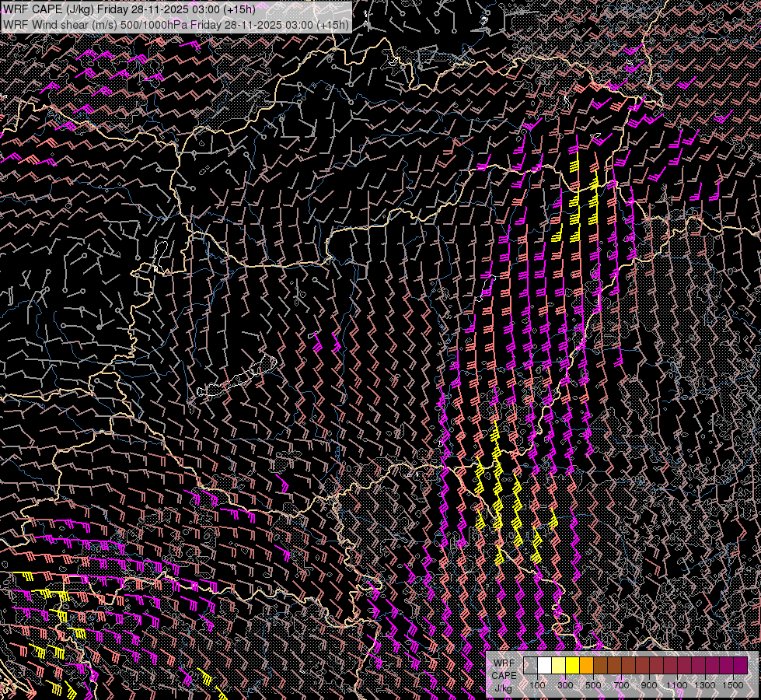Click the 900 tick label in legend

[649, 685]
